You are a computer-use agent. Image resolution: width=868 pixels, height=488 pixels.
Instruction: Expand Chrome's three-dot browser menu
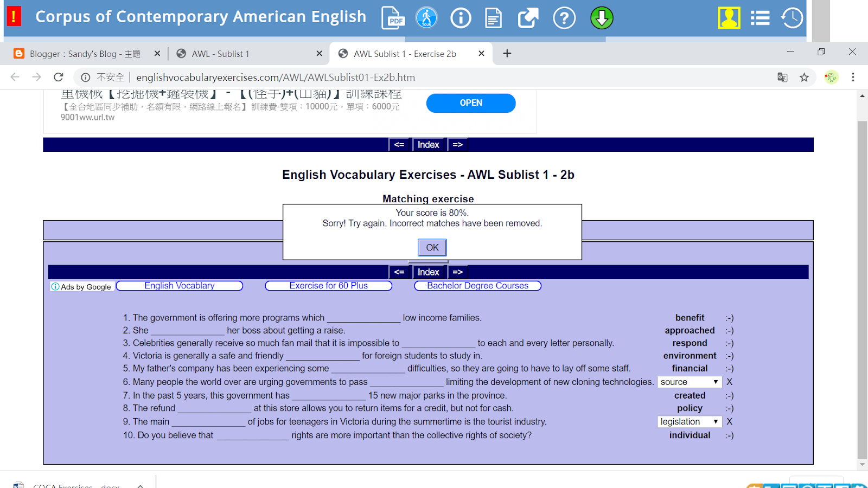click(853, 77)
